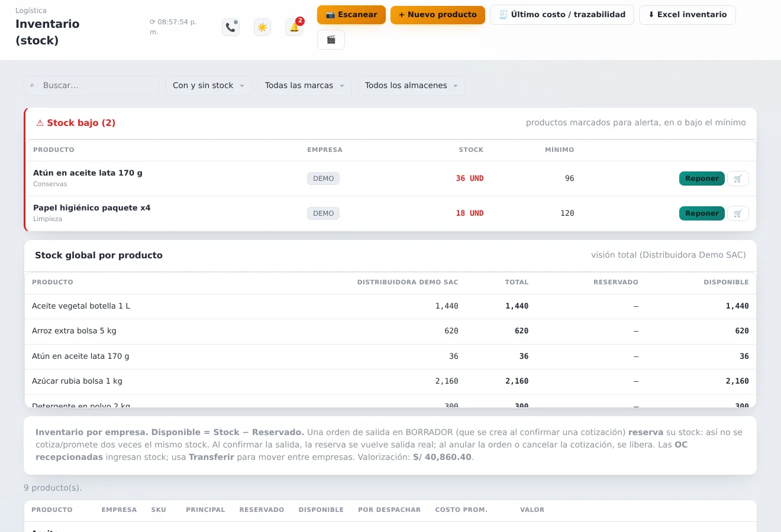
Task: Open the notifications bell
Action: coord(294,27)
